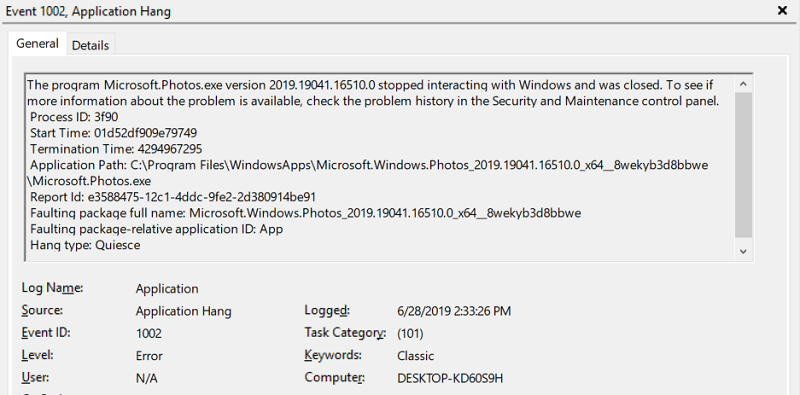Click the Event ID value 1002
Viewport: 800px width, 395px height.
tap(148, 334)
